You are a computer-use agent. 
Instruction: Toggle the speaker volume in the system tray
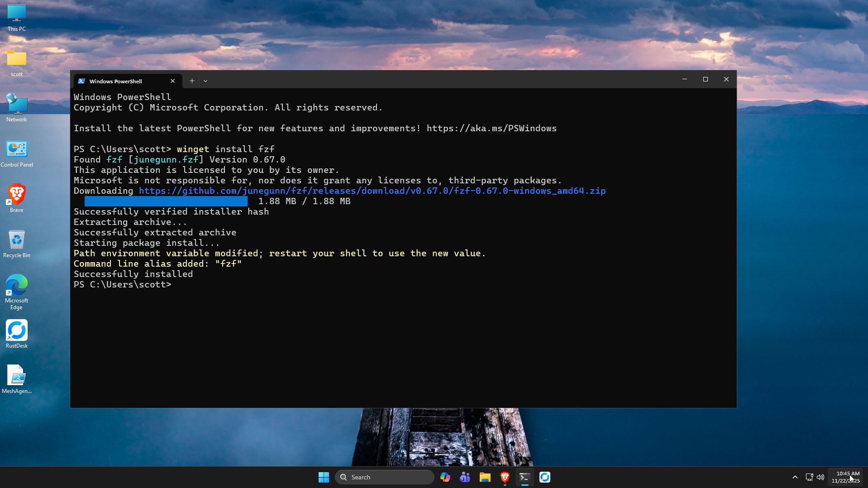820,477
